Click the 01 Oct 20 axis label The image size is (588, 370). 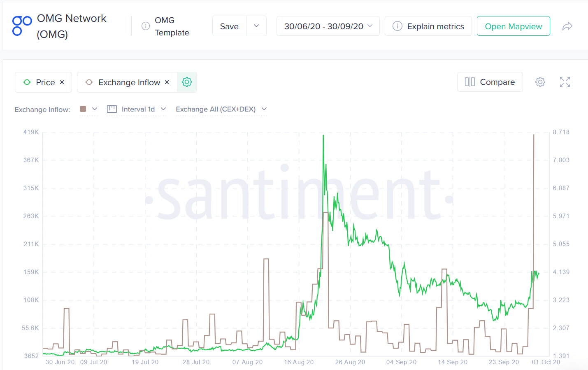pos(546,362)
